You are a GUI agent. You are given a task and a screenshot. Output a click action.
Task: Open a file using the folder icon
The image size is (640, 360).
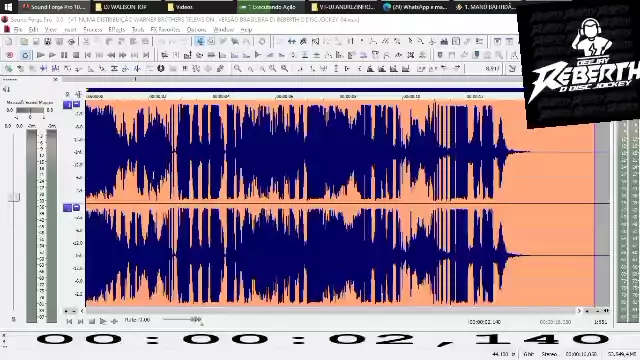tap(24, 41)
